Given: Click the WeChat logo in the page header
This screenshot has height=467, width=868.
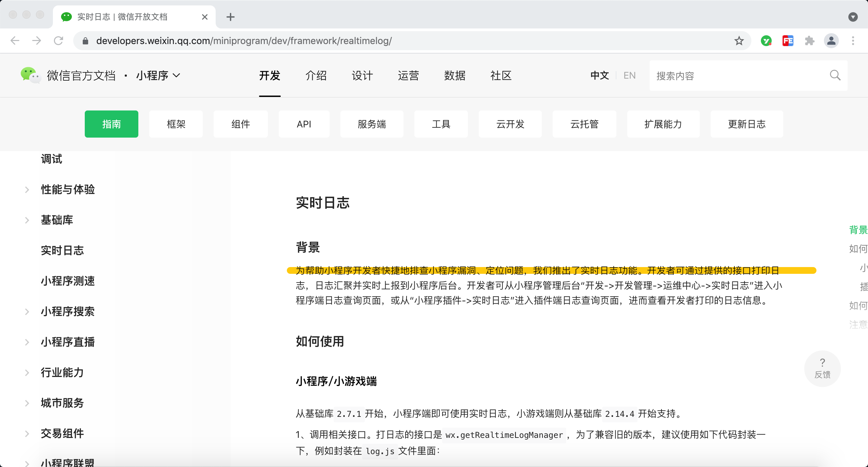Looking at the screenshot, I should 30,75.
